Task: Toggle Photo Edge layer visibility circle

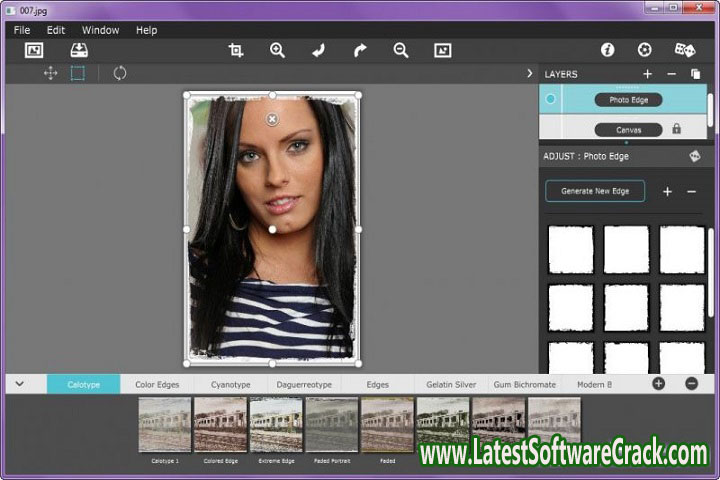Action: pos(550,99)
